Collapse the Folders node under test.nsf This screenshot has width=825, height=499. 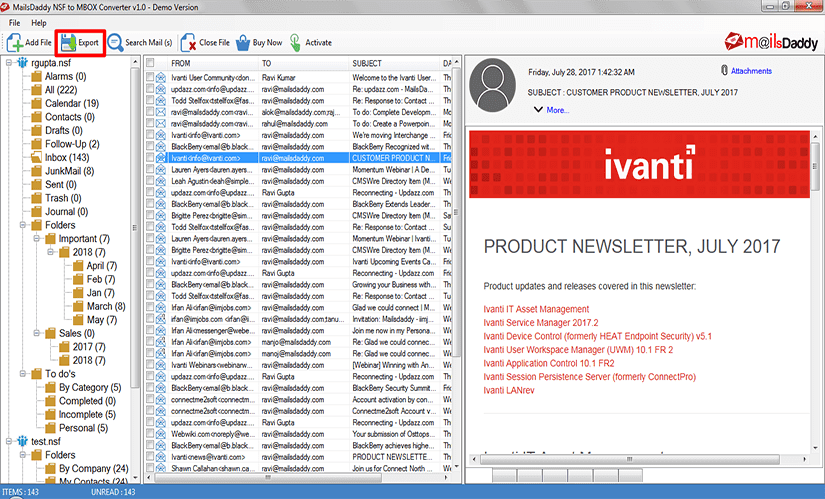(23, 455)
